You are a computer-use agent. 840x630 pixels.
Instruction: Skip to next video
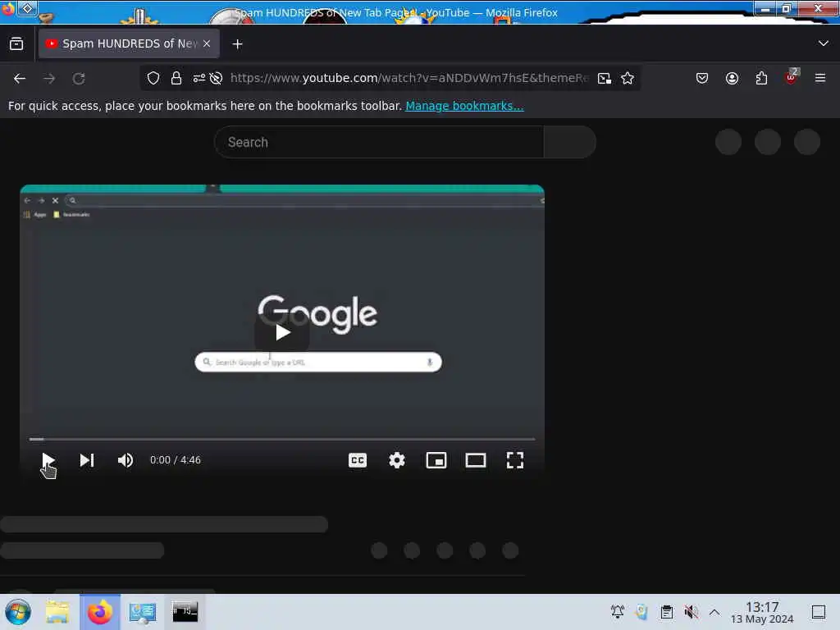tap(87, 460)
